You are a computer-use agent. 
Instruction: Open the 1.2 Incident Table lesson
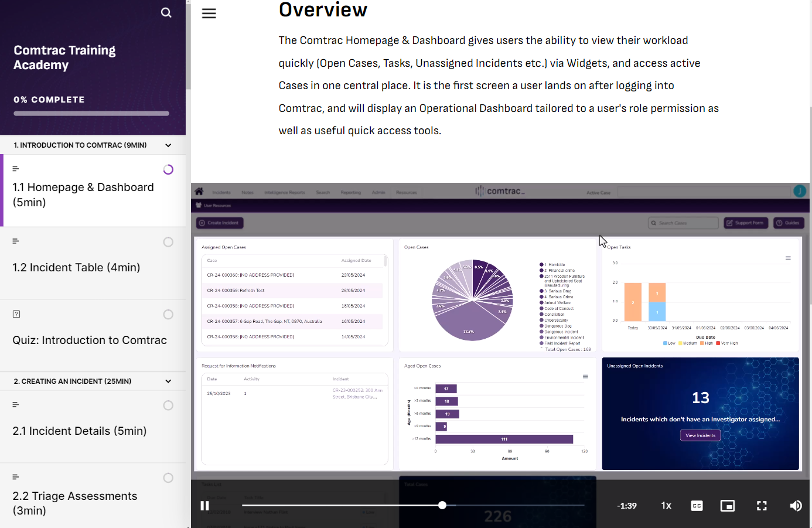click(x=76, y=268)
